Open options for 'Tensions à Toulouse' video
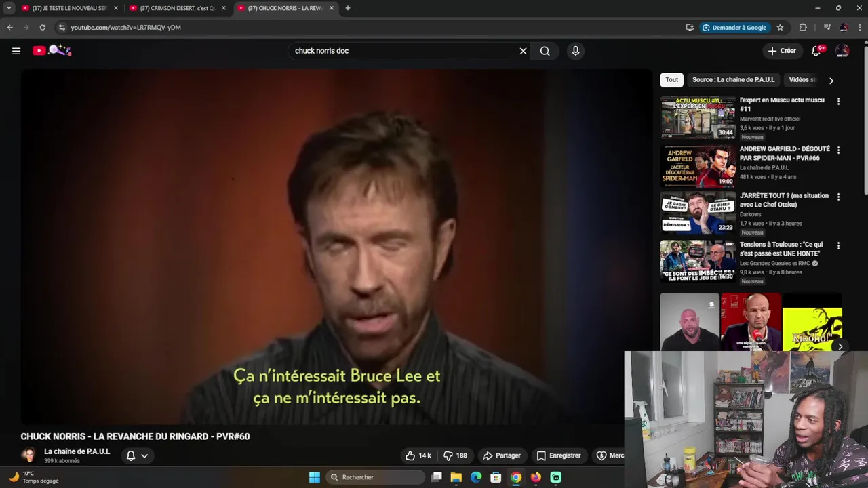 pyautogui.click(x=838, y=245)
